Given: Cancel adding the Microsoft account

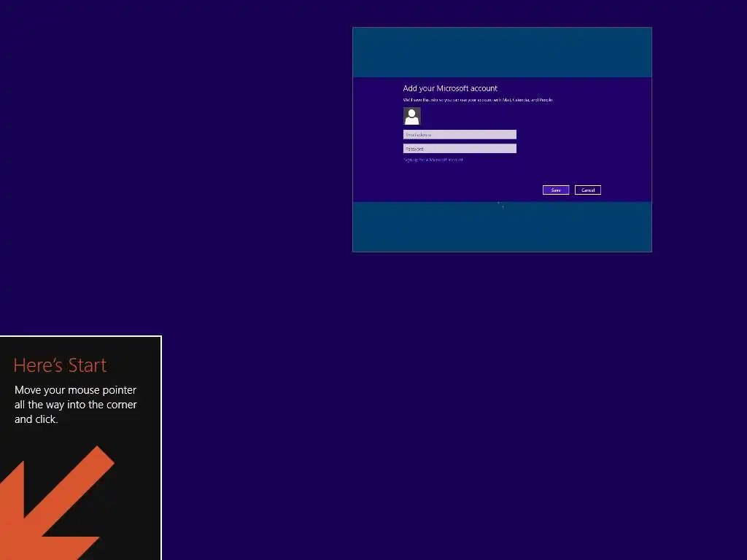Looking at the screenshot, I should coord(588,190).
